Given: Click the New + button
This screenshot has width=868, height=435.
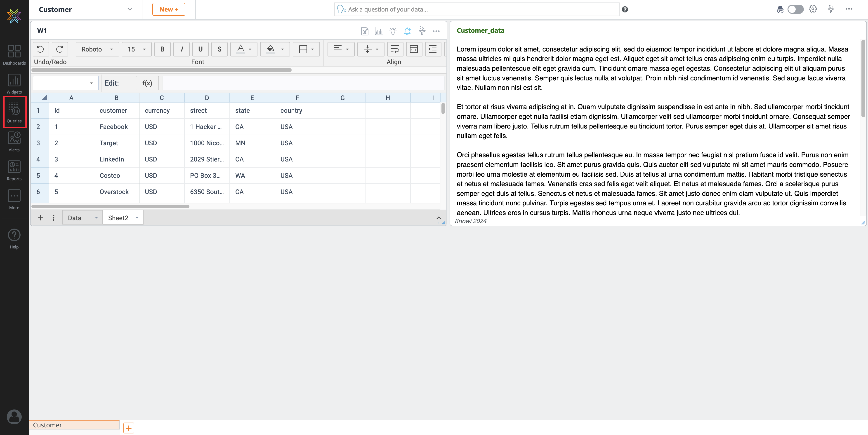Looking at the screenshot, I should (168, 9).
